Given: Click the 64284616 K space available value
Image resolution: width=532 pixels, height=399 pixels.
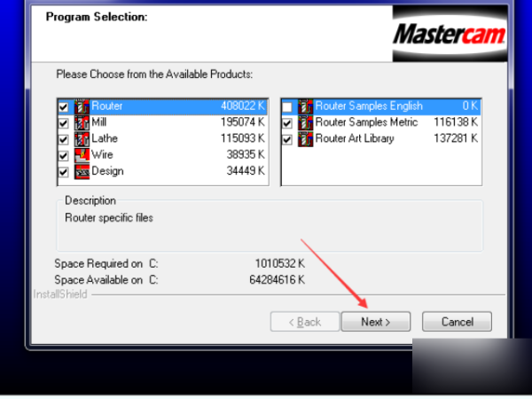Looking at the screenshot, I should click(x=278, y=280).
